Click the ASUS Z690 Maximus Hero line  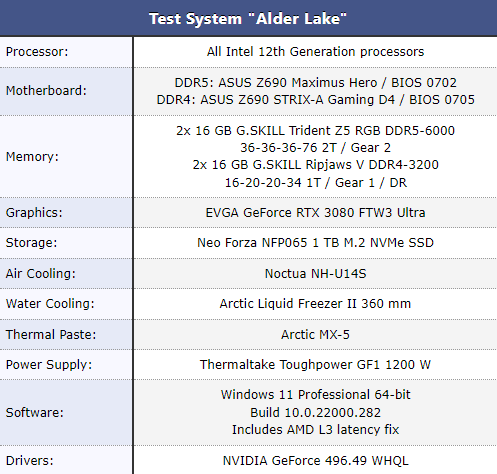(315, 82)
